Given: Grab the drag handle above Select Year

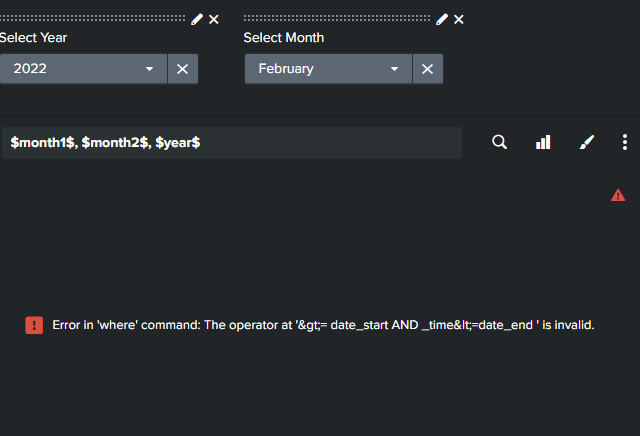Looking at the screenshot, I should (93, 19).
